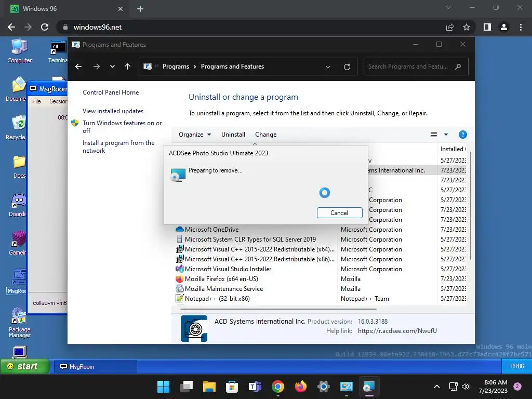Open Session menu in MsgRoom window

[x=58, y=101]
